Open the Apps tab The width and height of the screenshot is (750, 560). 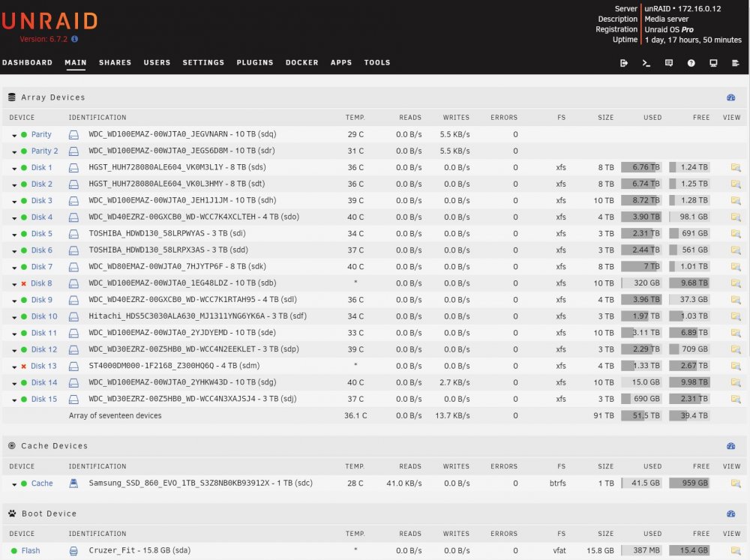[341, 63]
